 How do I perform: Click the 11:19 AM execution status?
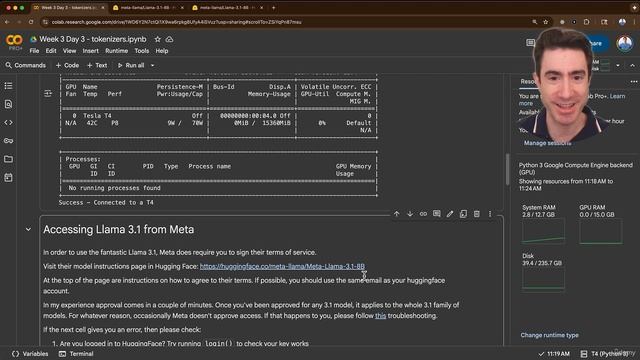(x=554, y=354)
